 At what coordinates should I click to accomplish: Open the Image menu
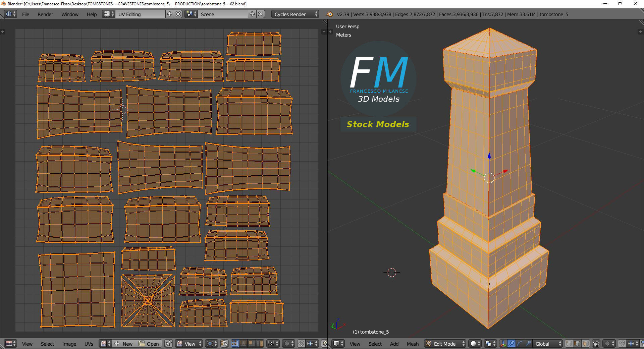tap(69, 344)
